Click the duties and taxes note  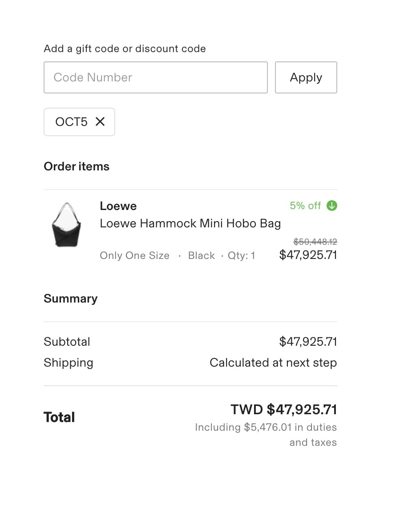pos(266,435)
